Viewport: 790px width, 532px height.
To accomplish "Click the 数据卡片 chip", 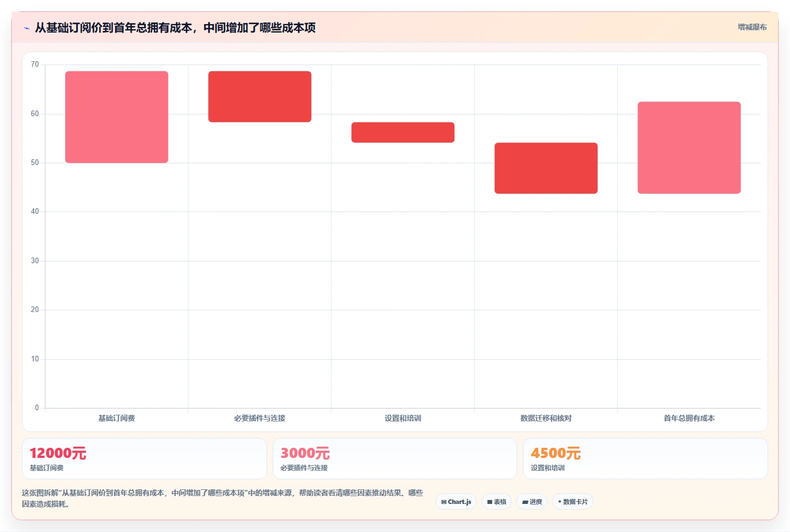I will tap(573, 502).
